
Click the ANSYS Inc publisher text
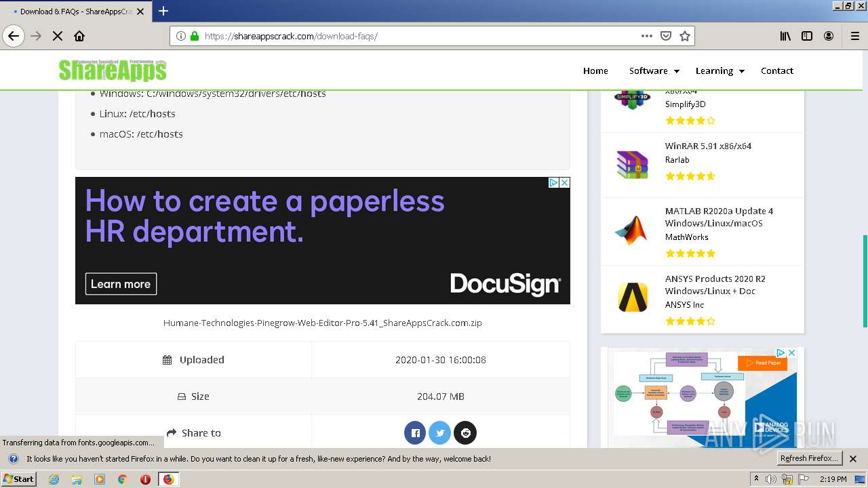click(684, 304)
